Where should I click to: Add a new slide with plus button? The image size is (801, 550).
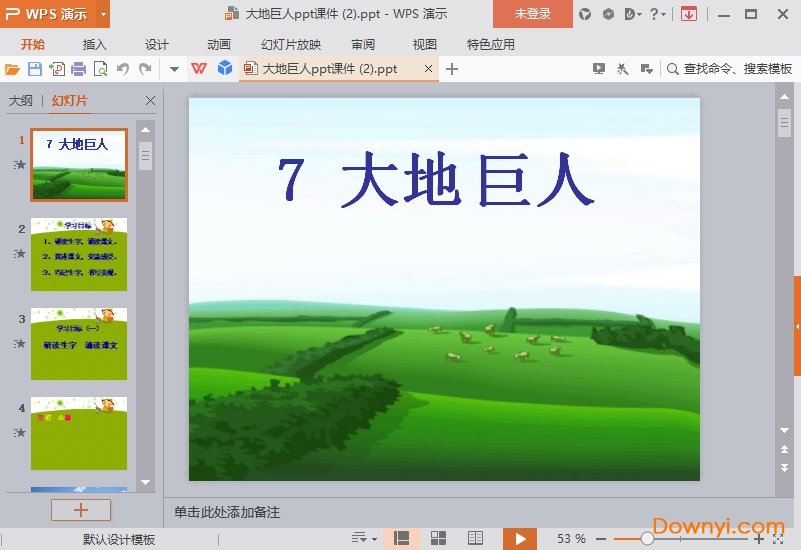(x=81, y=510)
